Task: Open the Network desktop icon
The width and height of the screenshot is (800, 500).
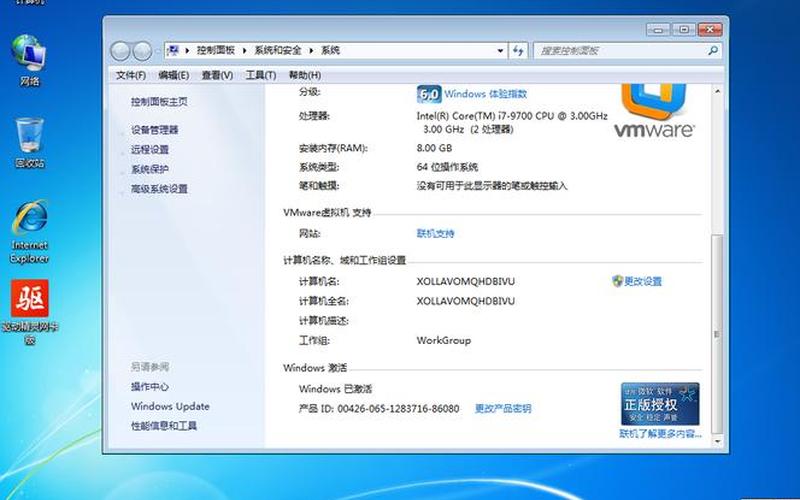Action: [29, 59]
